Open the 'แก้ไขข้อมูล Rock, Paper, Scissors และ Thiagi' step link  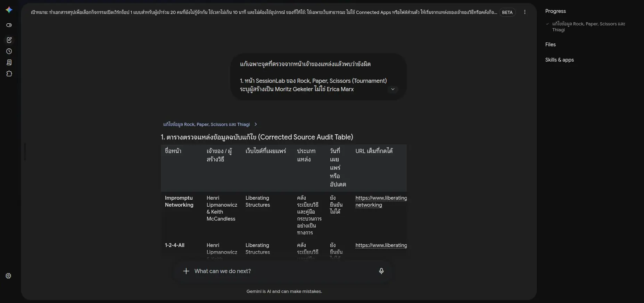pyautogui.click(x=206, y=125)
